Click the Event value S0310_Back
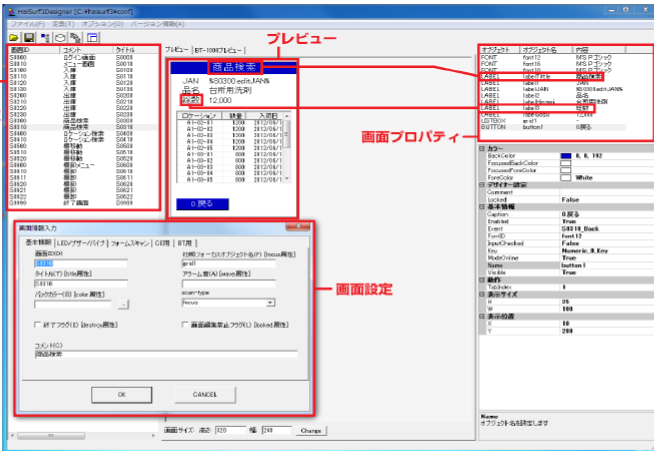The width and height of the screenshot is (654, 451). coord(580,229)
